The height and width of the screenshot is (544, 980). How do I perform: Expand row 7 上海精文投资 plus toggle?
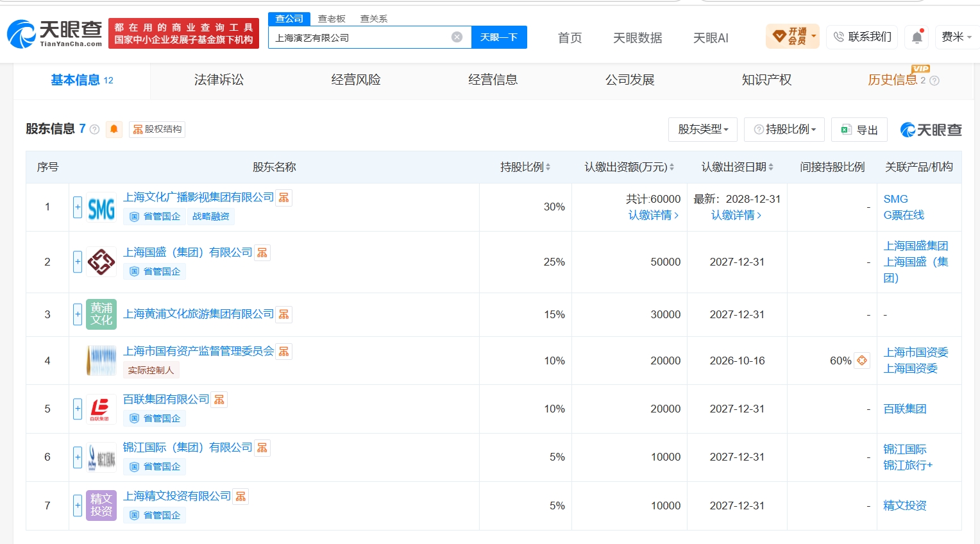[78, 506]
